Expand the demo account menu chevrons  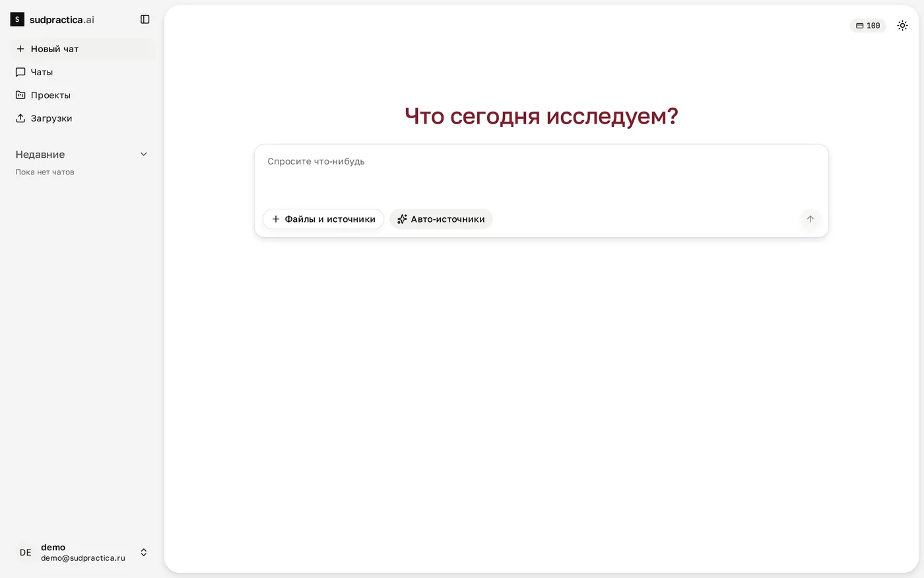point(144,552)
